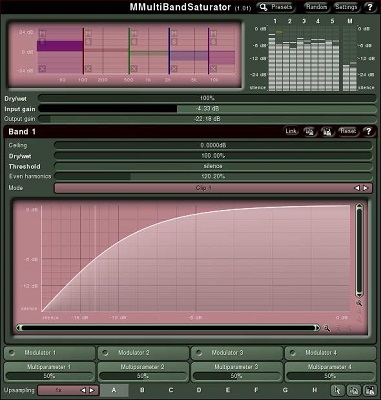Solo band 4 using its S box

(174, 42)
